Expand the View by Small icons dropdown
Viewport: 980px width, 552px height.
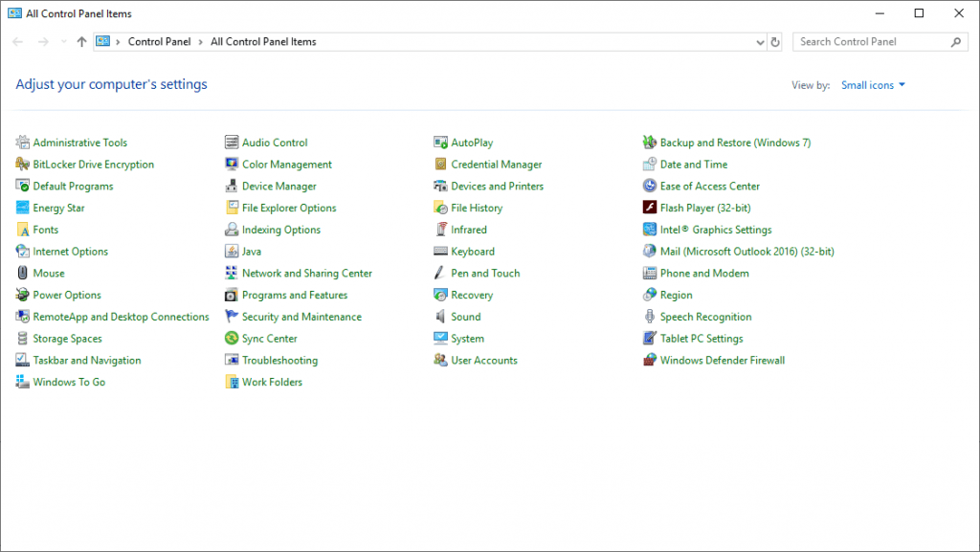tap(873, 85)
